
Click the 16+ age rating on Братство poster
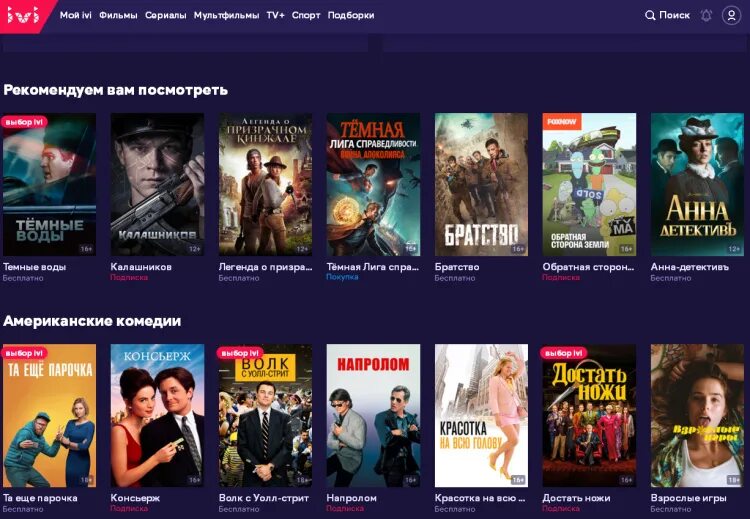pyautogui.click(x=518, y=249)
